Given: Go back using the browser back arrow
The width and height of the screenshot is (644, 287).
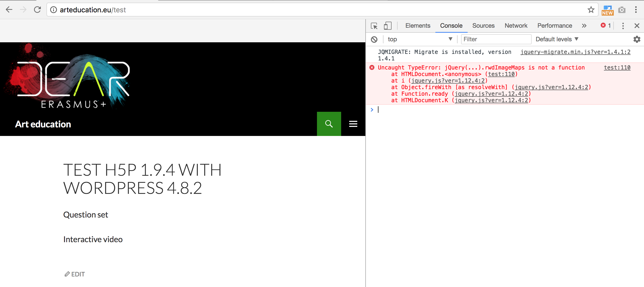Looking at the screenshot, I should coord(9,10).
